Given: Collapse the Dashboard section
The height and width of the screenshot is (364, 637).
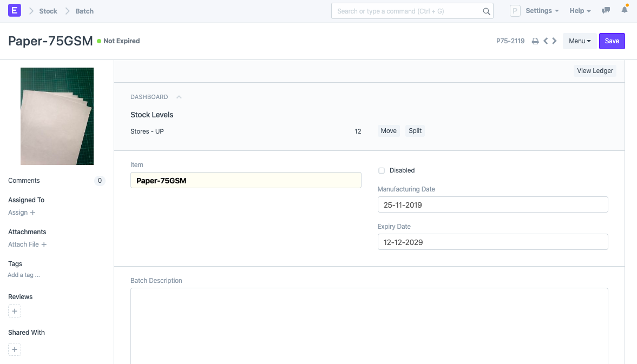Looking at the screenshot, I should tap(179, 97).
